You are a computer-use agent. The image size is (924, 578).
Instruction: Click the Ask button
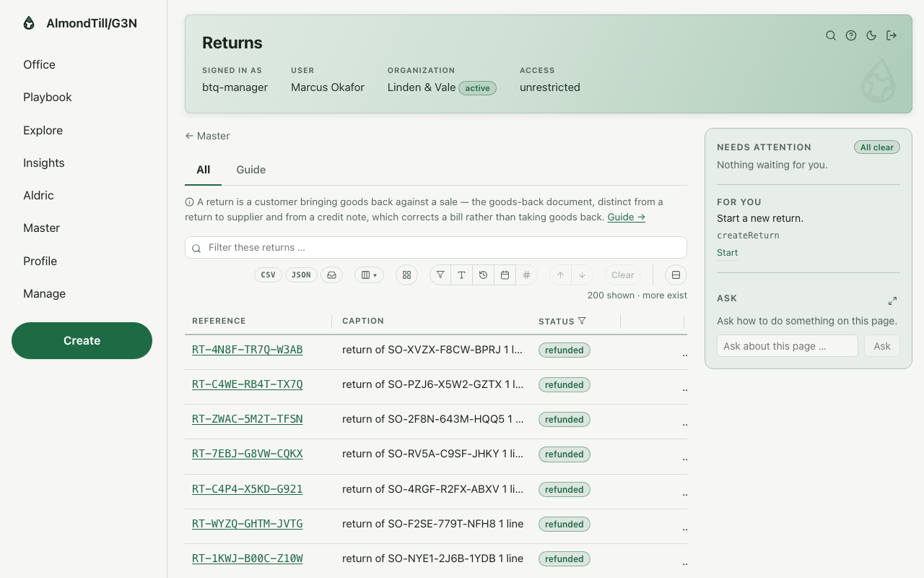pyautogui.click(x=882, y=346)
